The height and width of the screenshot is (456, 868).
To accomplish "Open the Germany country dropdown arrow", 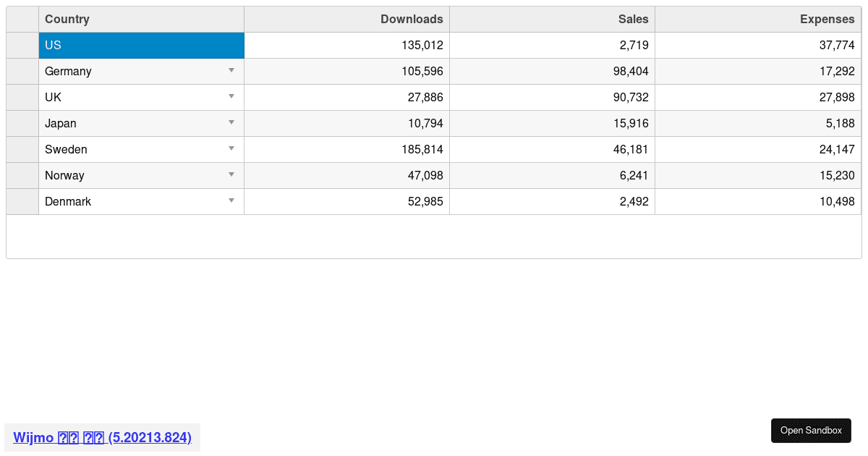I will coord(231,70).
